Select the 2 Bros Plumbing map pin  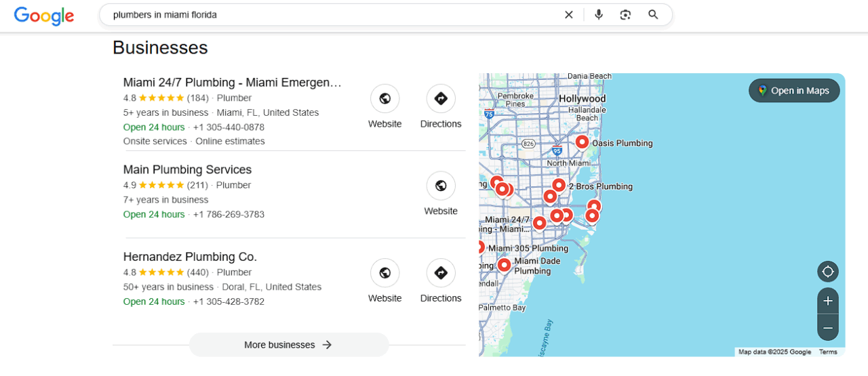(x=559, y=185)
